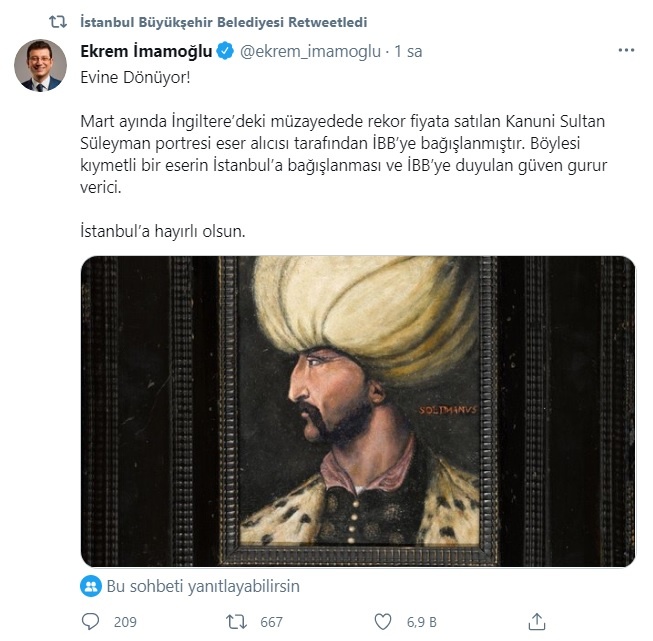The width and height of the screenshot is (653, 641).
Task: Click the 209 replies count
Action: (x=125, y=622)
